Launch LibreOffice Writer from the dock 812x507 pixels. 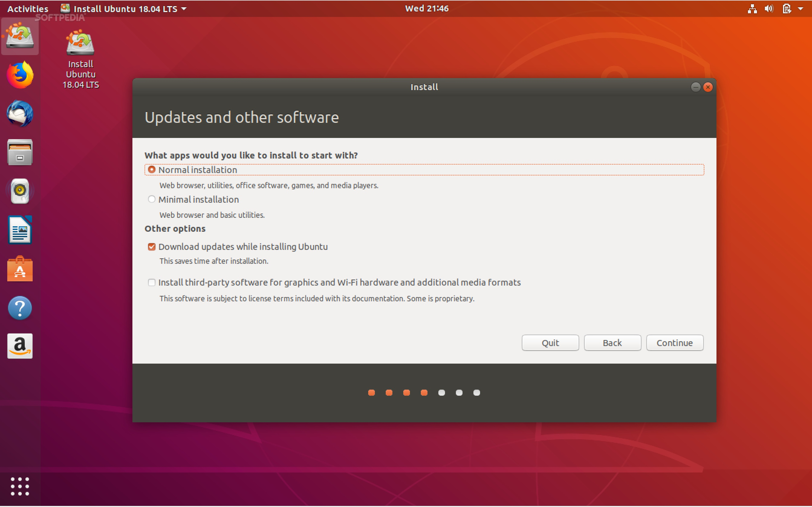click(x=20, y=230)
